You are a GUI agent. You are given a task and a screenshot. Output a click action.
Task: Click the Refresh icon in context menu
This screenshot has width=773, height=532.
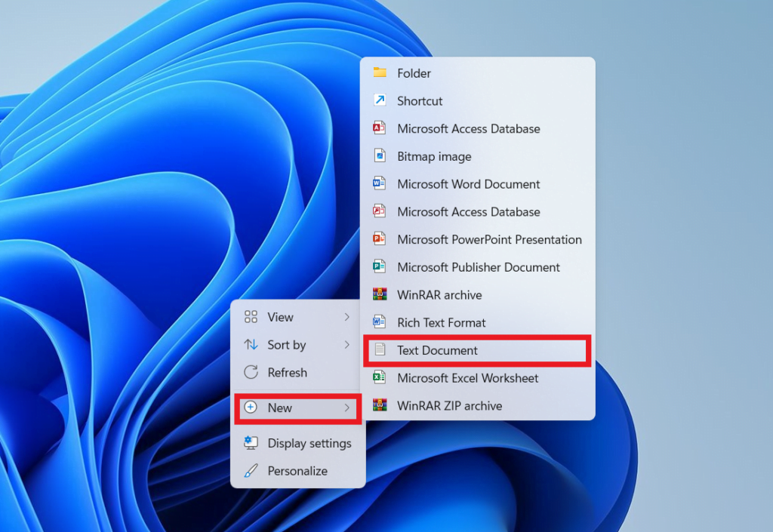click(251, 372)
